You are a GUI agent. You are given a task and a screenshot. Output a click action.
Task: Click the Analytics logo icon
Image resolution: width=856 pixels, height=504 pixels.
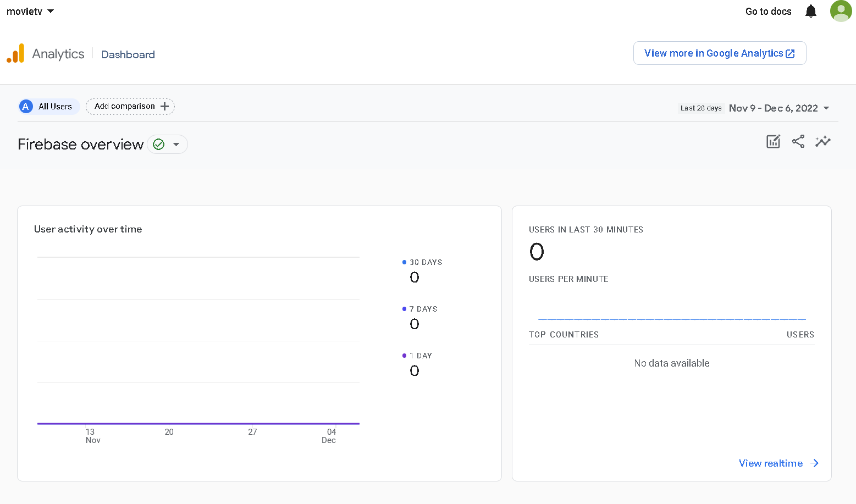(15, 53)
